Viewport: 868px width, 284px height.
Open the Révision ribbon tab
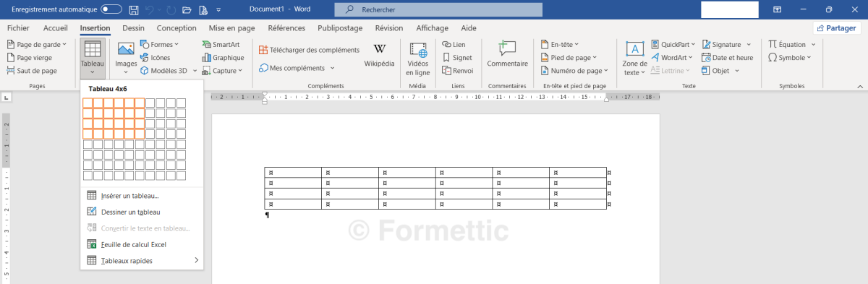coord(389,28)
